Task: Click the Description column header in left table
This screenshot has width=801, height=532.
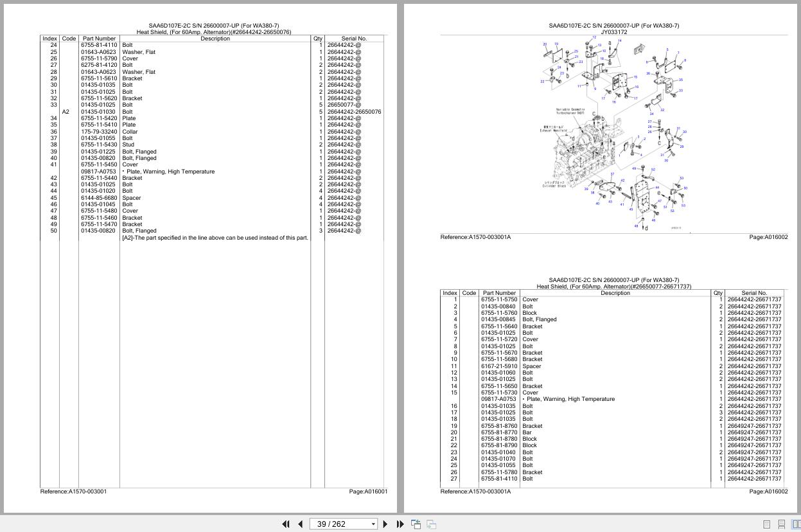Action: 215,39
